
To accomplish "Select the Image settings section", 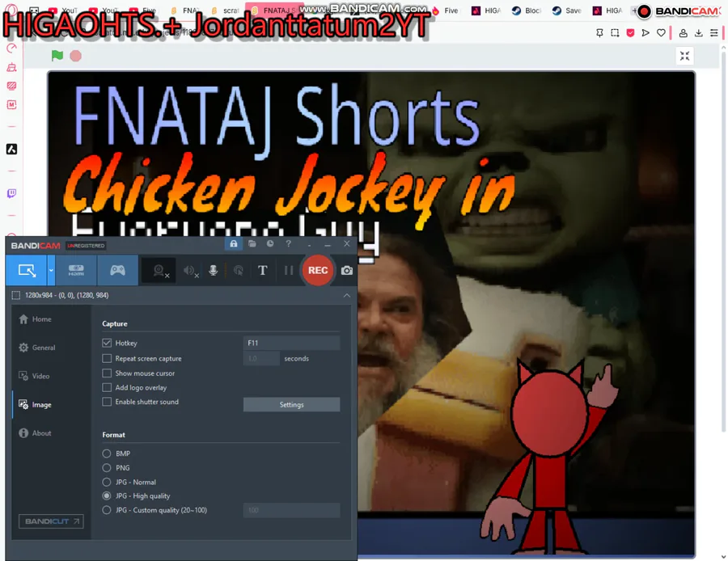I will click(35, 405).
